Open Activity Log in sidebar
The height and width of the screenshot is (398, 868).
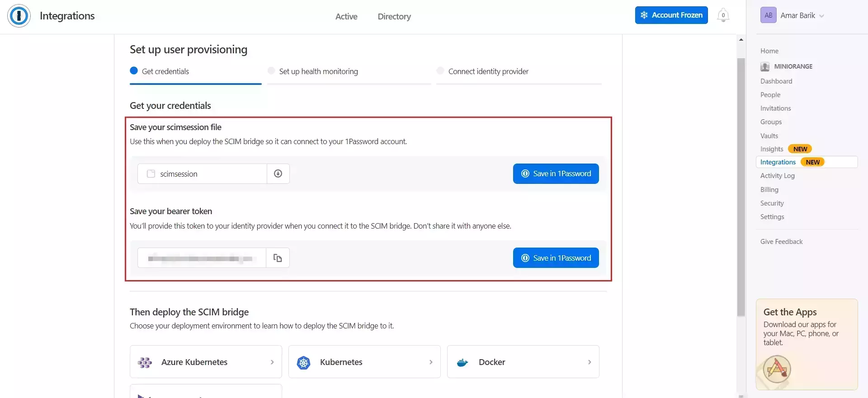coord(777,176)
